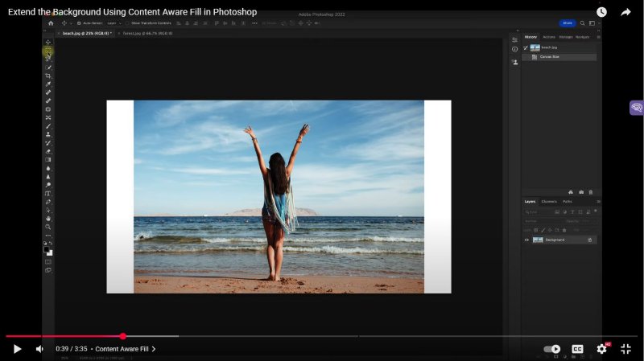Open YouTube video settings gear
644x361 pixels.
601,349
